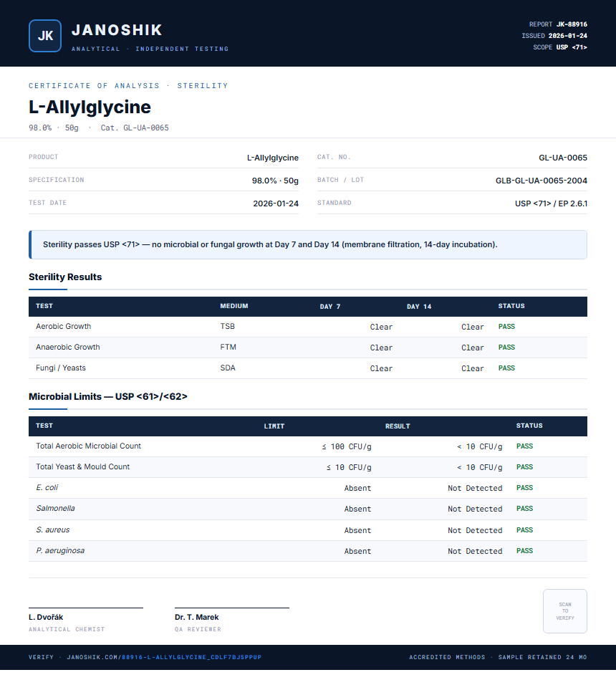
Task: Click the Fungi / Yeasts row label
Action: click(61, 368)
